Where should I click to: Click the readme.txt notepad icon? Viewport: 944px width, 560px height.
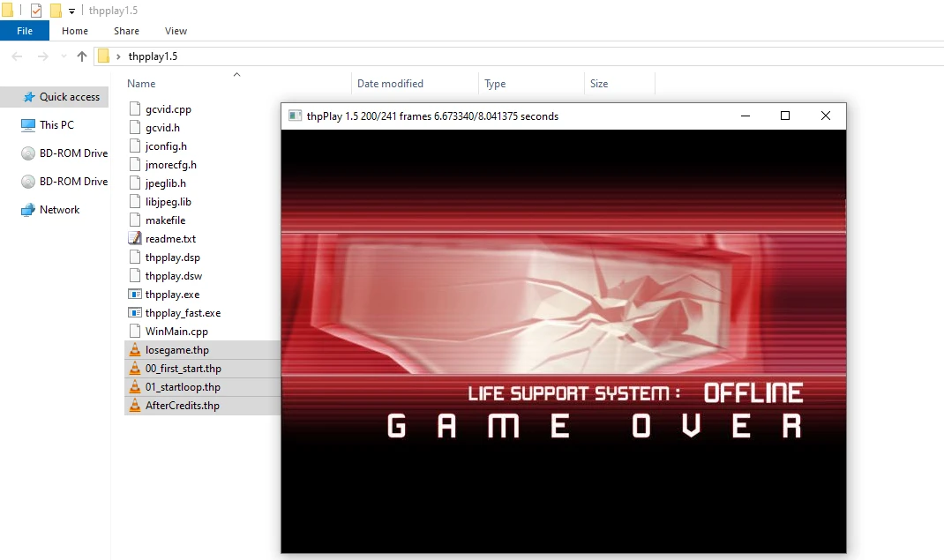[x=135, y=239]
